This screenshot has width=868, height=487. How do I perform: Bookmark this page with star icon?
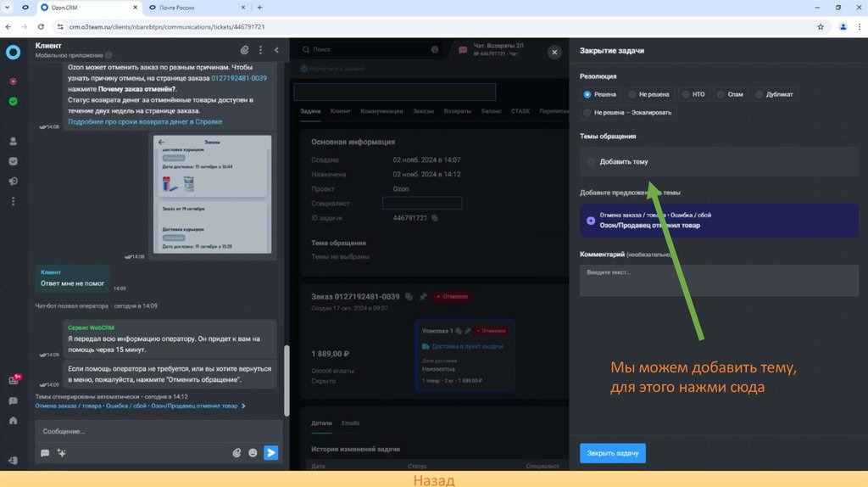821,26
